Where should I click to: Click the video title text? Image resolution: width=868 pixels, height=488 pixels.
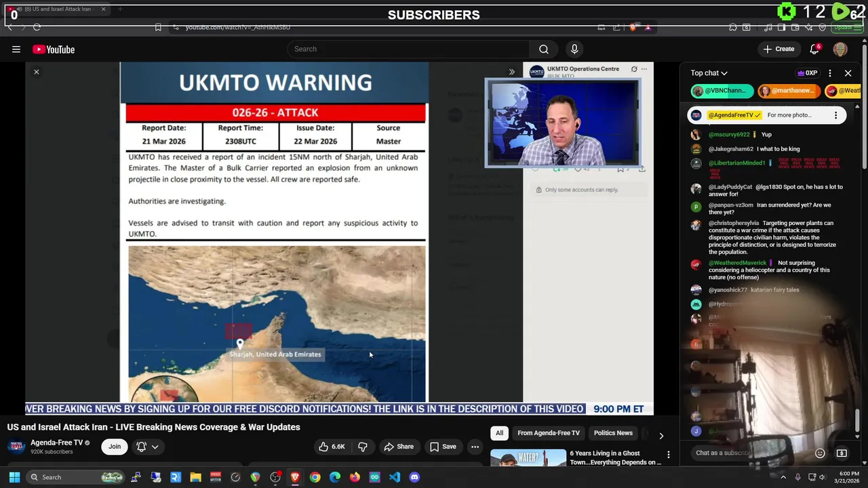[154, 427]
